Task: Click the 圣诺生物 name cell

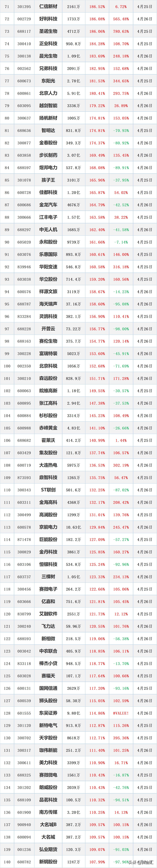Action: tap(48, 31)
